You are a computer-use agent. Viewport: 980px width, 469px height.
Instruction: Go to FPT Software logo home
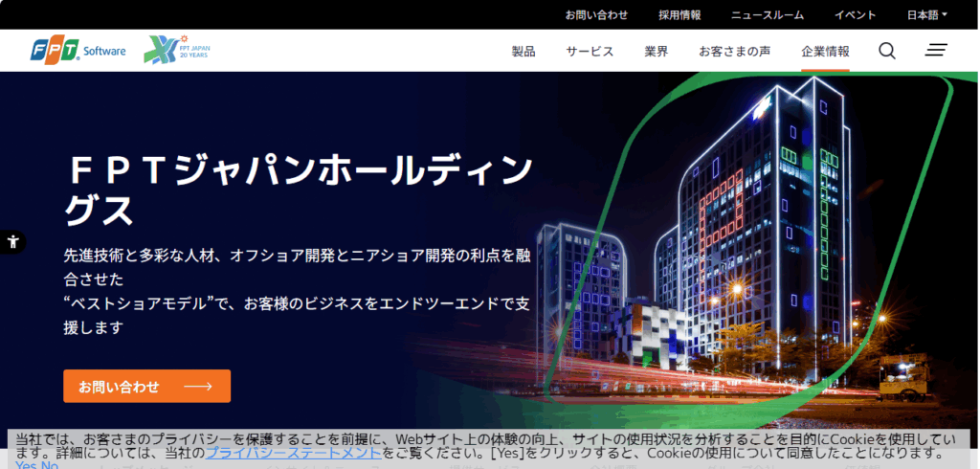[78, 51]
